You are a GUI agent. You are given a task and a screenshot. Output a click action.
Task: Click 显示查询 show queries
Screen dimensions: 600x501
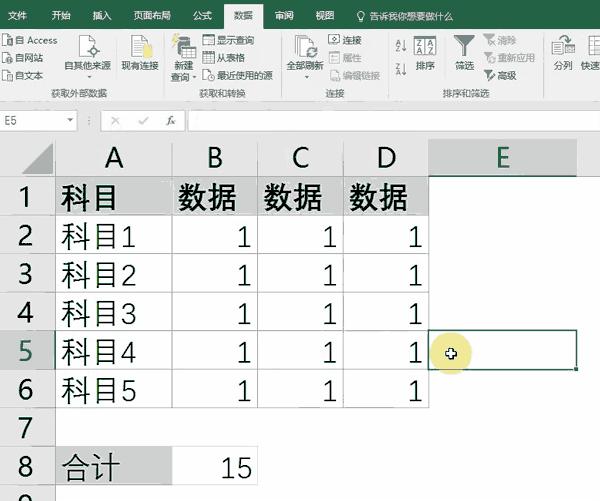pos(228,40)
